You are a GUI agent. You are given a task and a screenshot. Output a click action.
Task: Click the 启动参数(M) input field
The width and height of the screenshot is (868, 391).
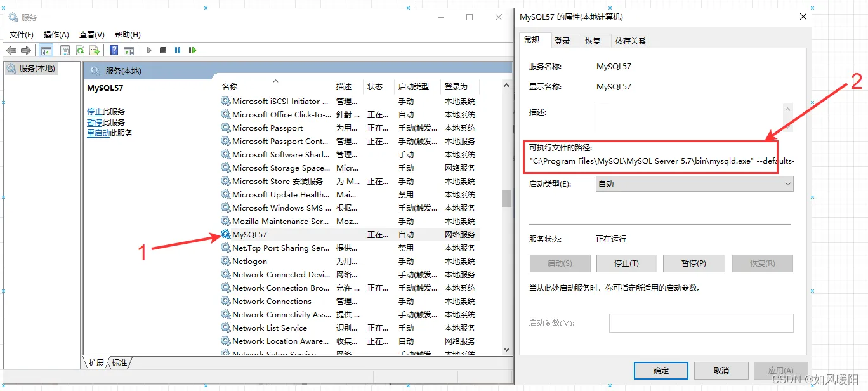701,323
